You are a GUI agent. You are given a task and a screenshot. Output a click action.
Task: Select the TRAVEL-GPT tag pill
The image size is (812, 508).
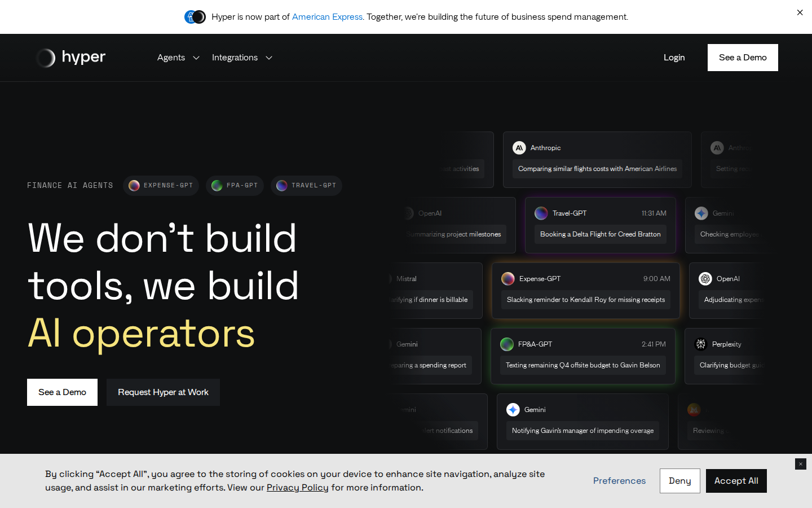(306, 186)
